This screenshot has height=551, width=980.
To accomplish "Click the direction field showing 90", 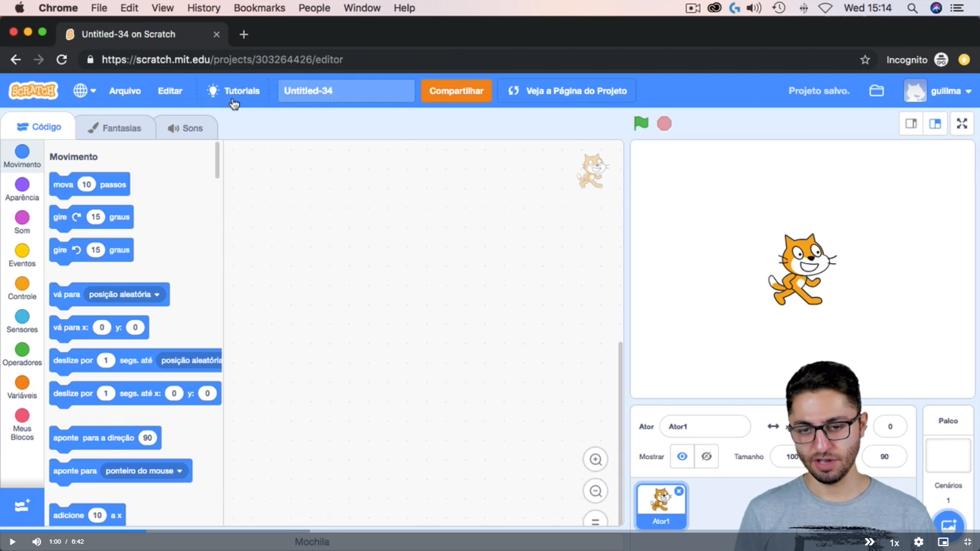I will click(x=884, y=456).
